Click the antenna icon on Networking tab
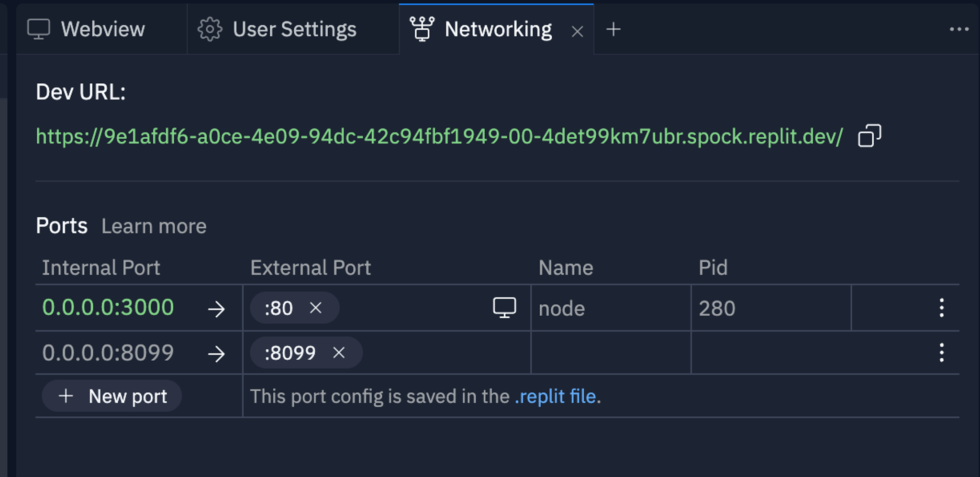This screenshot has height=477, width=980. pos(422,29)
